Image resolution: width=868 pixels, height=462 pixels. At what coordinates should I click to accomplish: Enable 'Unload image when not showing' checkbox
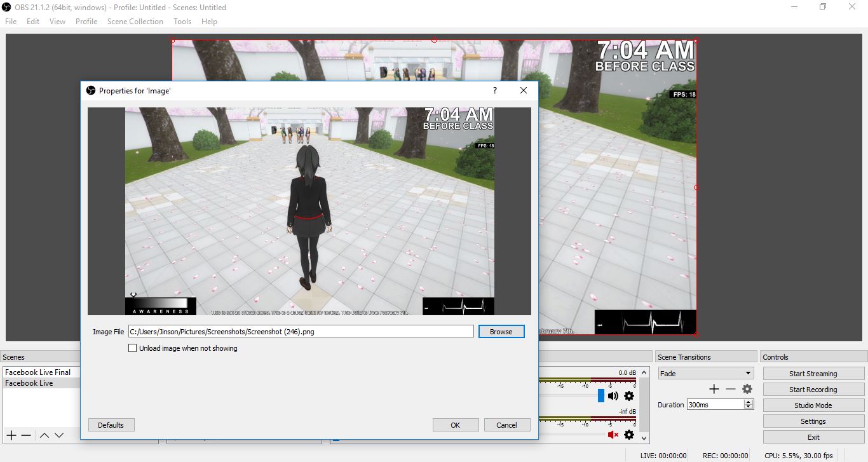click(133, 348)
